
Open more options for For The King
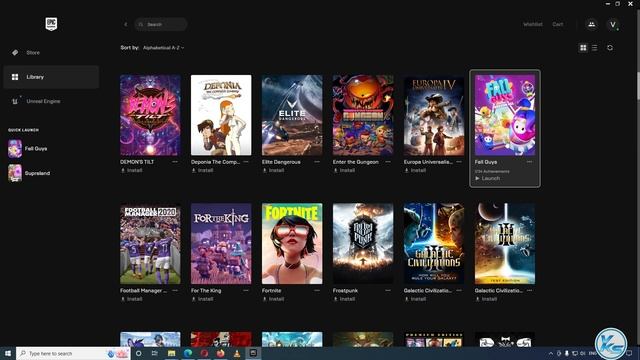click(x=246, y=291)
